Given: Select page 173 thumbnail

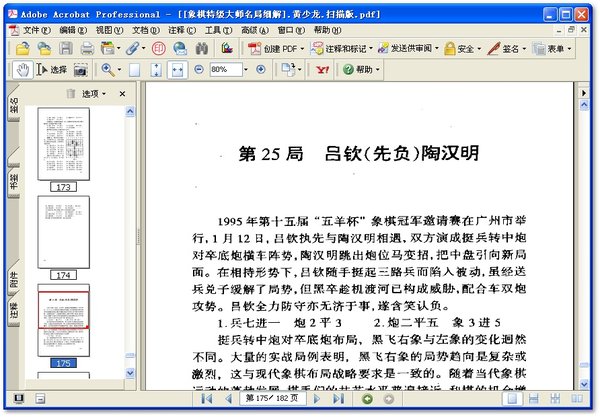Looking at the screenshot, I should [64, 144].
